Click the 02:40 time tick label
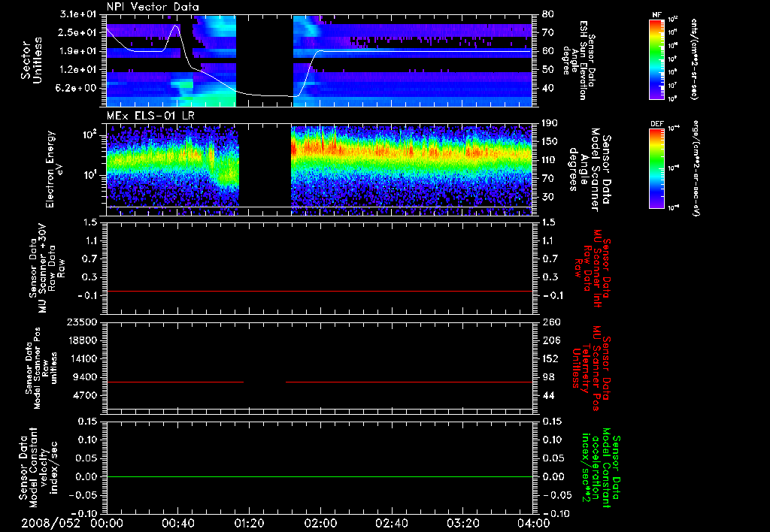This screenshot has height=532, width=770. (391, 523)
